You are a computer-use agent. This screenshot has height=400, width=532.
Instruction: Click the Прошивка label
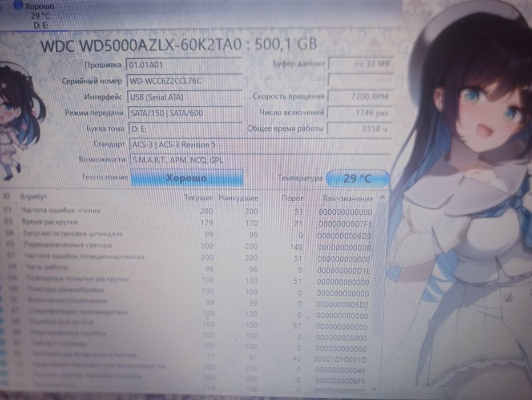(103, 65)
